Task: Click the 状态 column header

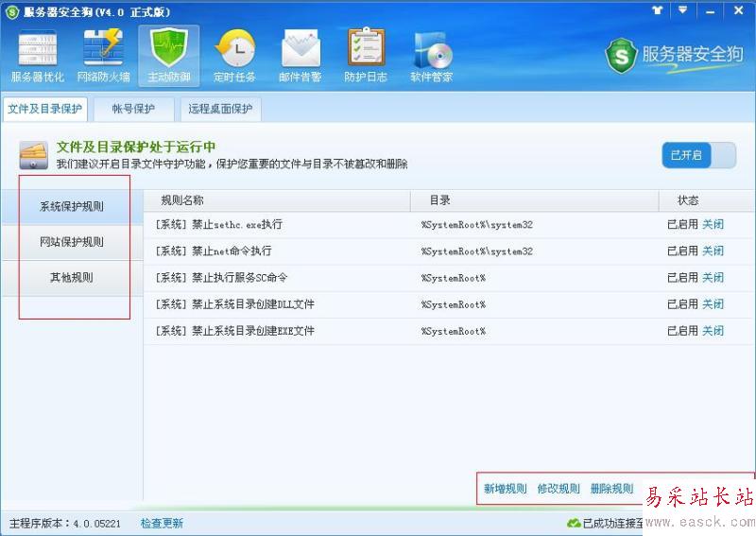Action: pos(707,200)
